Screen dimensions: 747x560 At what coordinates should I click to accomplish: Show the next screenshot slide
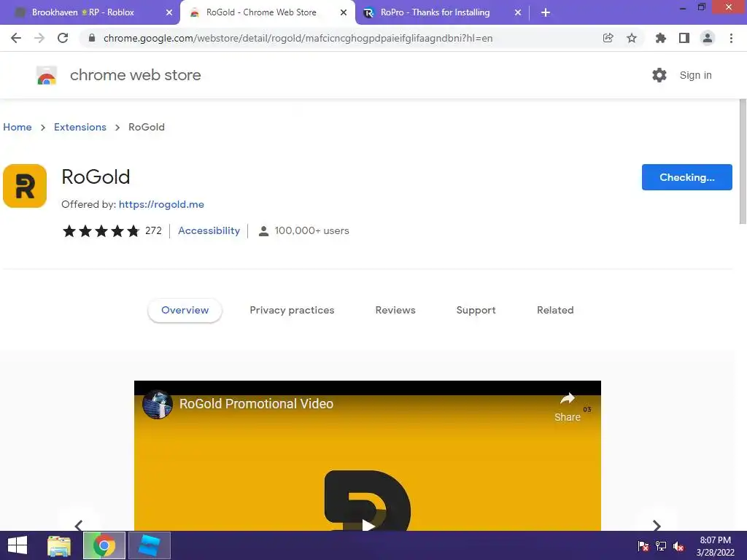[x=657, y=525]
